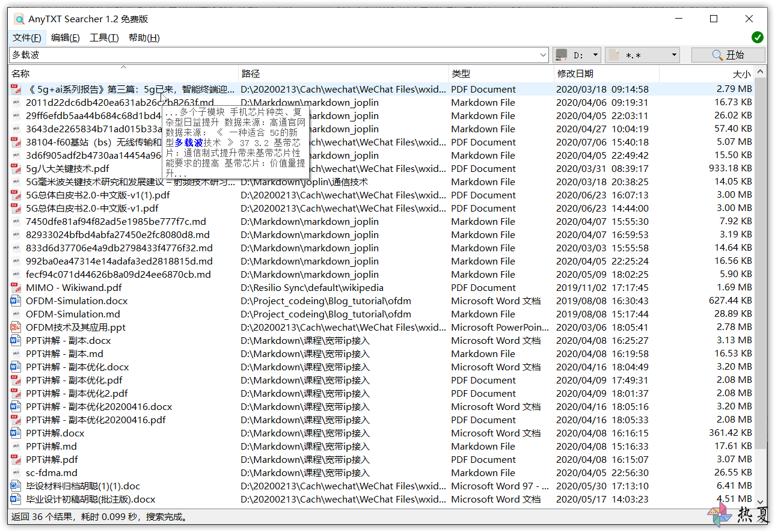Click markdown icon of OFDM-Simulation.md

point(16,314)
